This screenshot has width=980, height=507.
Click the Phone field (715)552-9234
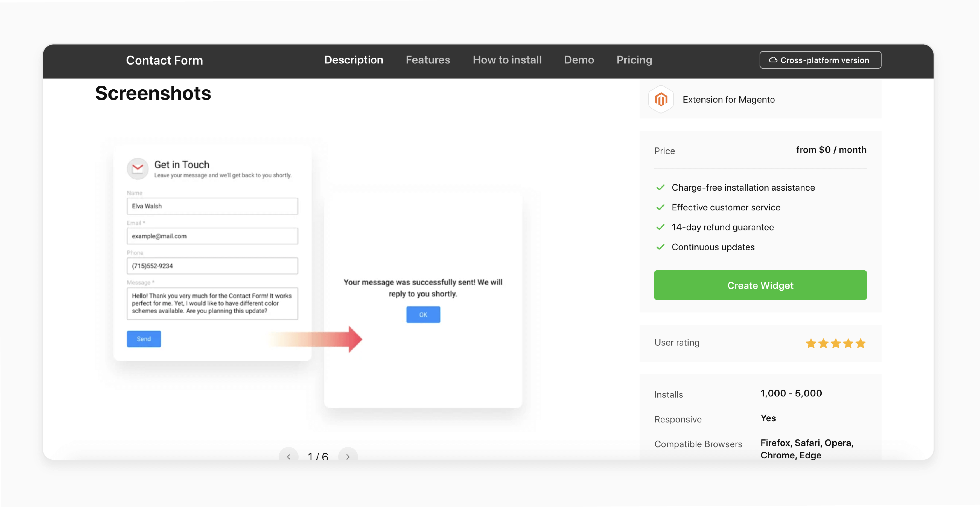point(212,266)
